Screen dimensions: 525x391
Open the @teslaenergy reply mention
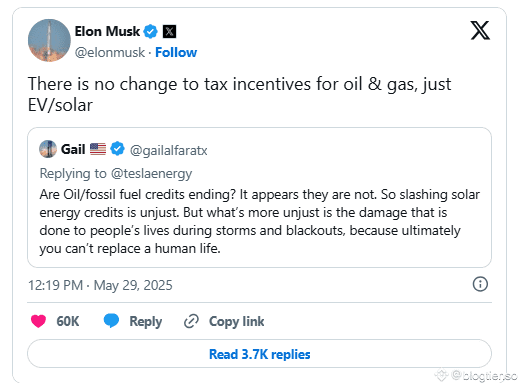151,173
